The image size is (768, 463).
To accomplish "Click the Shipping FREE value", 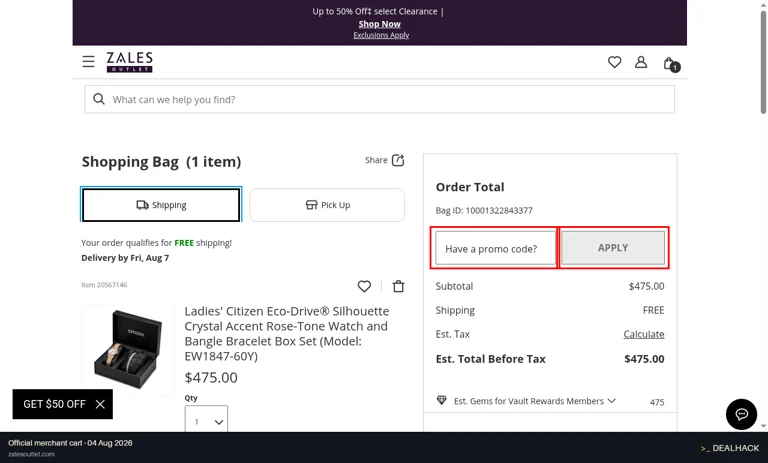I will click(653, 310).
